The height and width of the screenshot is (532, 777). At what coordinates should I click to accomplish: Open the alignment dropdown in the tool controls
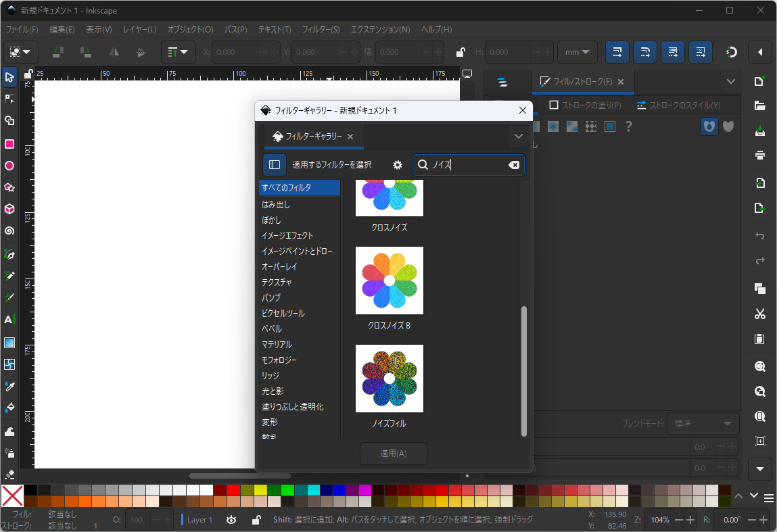coord(177,52)
